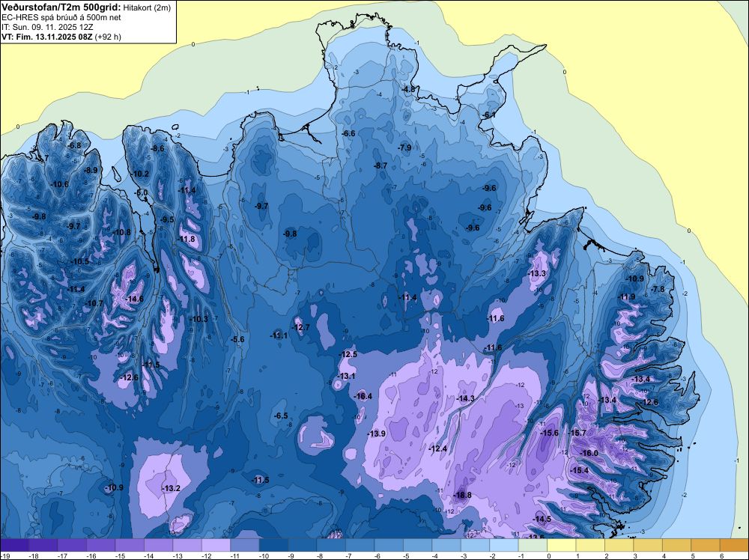
Task: Click the -15.6 temperature value
Action: click(x=549, y=433)
